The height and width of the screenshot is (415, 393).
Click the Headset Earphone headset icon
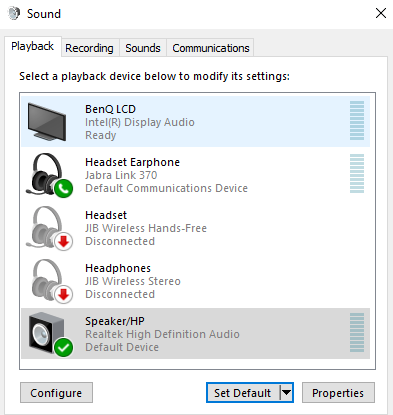pyautogui.click(x=49, y=175)
